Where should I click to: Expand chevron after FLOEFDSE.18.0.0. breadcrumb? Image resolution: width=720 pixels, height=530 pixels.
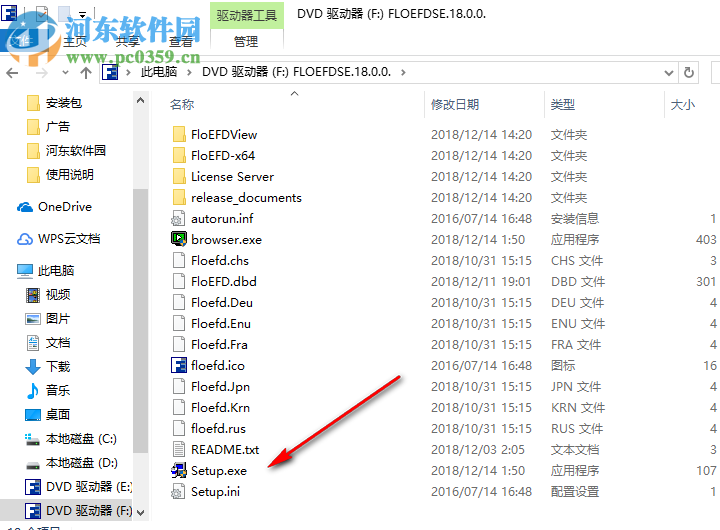pos(403,72)
